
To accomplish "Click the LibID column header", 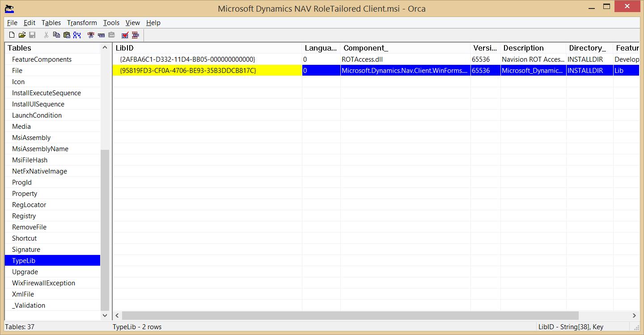I will tap(124, 48).
